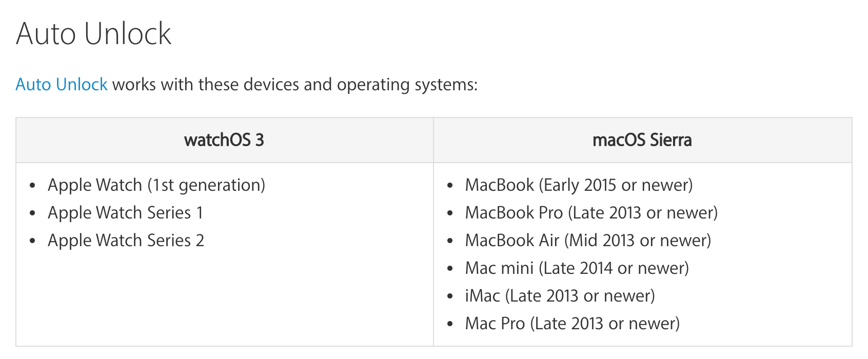Screen dimensions: 868x359
Task: Click the bullet before Mac mini entry
Action: (x=450, y=269)
